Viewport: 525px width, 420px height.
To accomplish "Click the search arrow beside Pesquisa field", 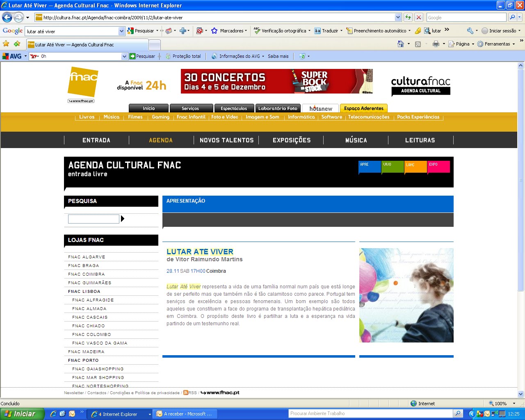I will click(123, 219).
